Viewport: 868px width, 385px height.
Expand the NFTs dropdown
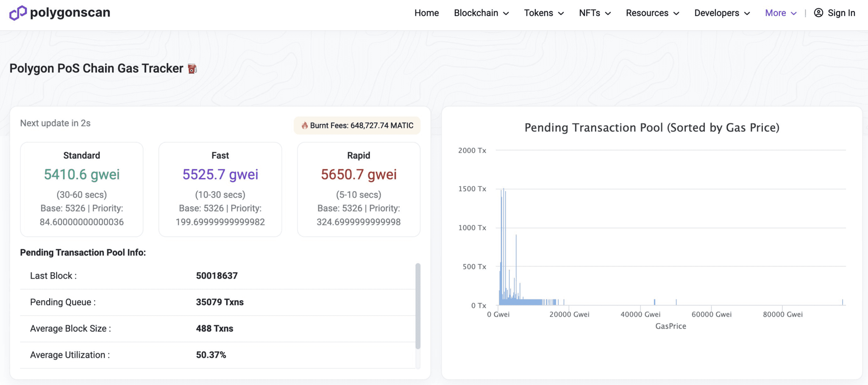(x=595, y=13)
